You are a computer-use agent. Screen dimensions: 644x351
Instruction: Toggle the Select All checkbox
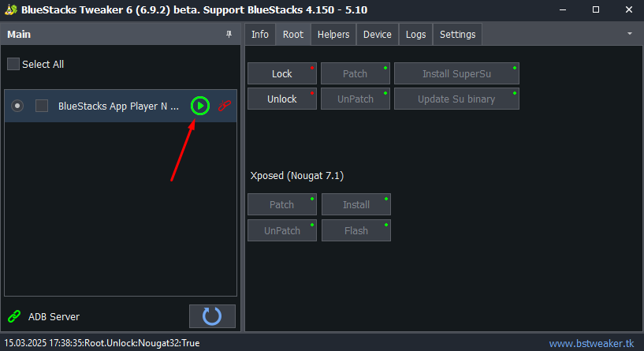coord(13,64)
